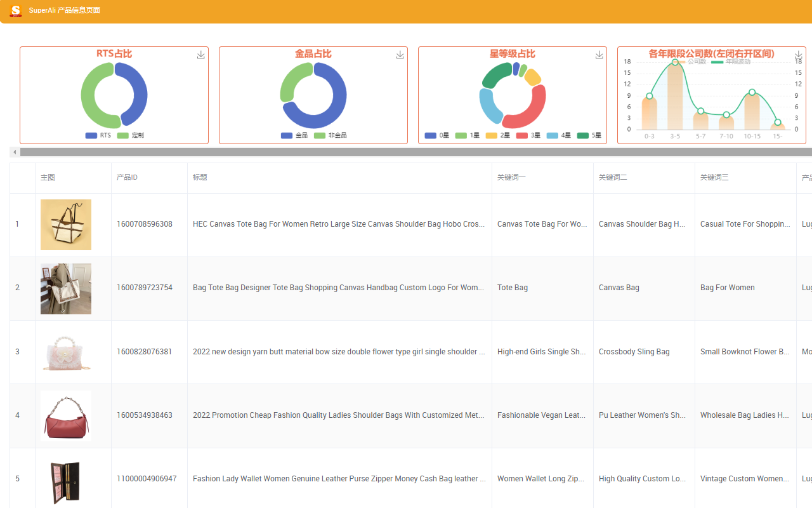Viewport: 812px width, 508px height.
Task: Hide the 0星 series via legend
Action: click(437, 135)
